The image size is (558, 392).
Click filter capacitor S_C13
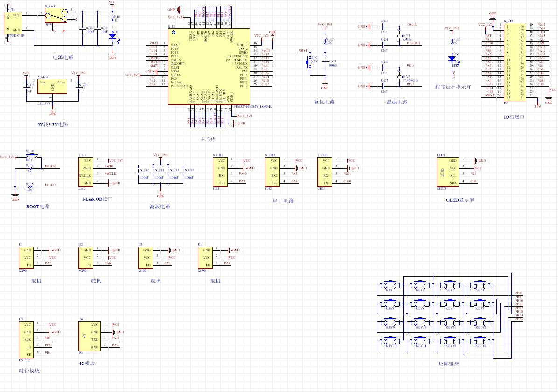(x=183, y=174)
